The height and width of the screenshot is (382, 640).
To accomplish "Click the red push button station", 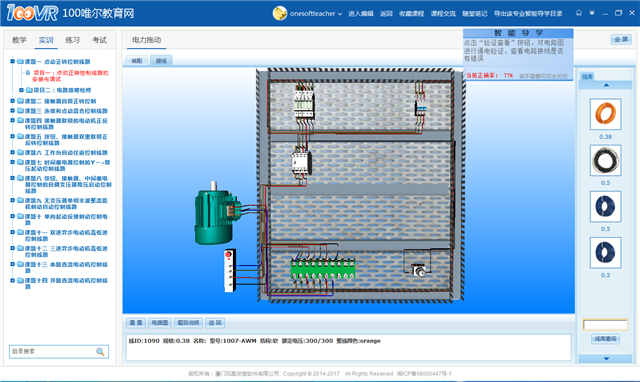I will (x=230, y=270).
